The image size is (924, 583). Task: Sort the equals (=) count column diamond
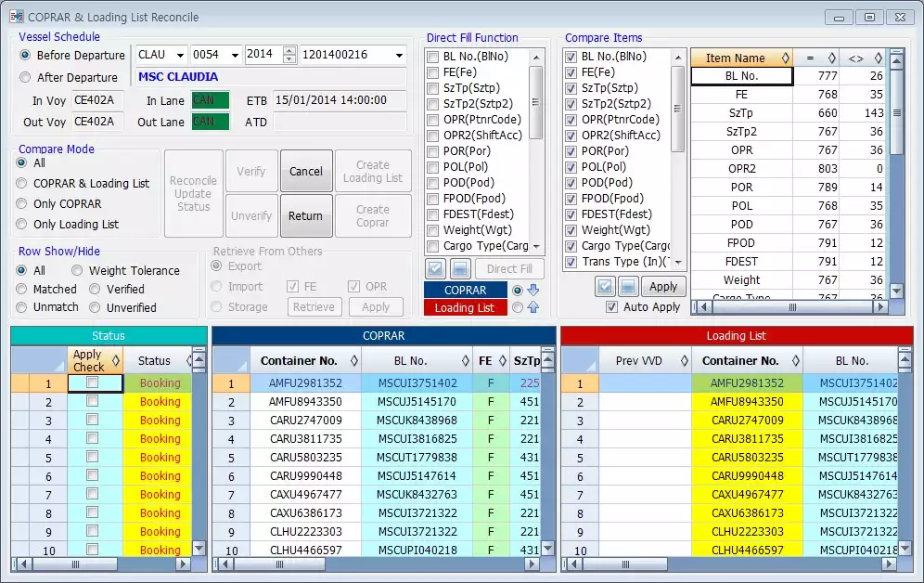pos(831,58)
